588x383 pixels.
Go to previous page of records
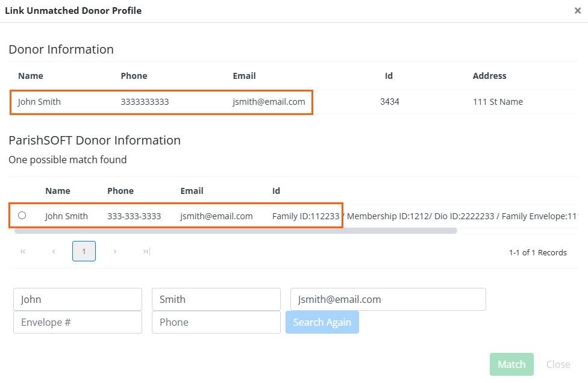coord(54,252)
